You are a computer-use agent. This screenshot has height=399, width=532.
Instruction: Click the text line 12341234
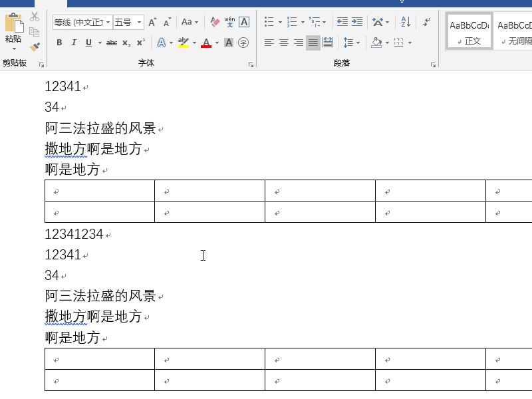pos(74,234)
